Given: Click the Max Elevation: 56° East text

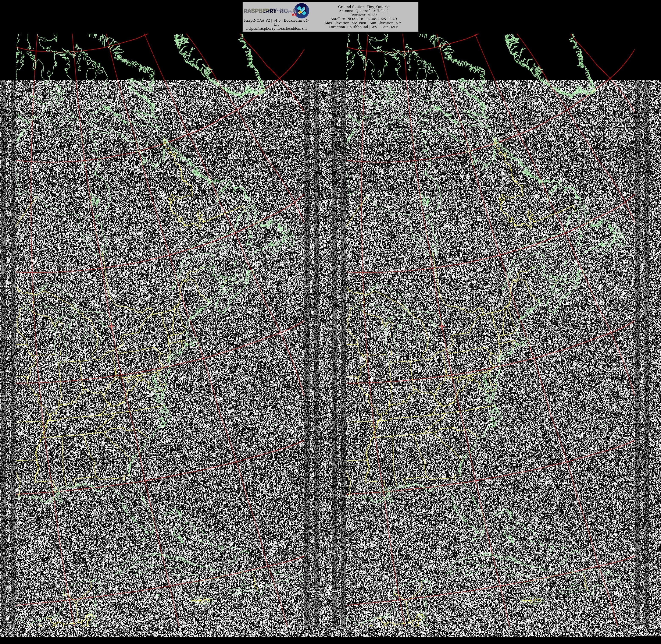Looking at the screenshot, I should (346, 23).
